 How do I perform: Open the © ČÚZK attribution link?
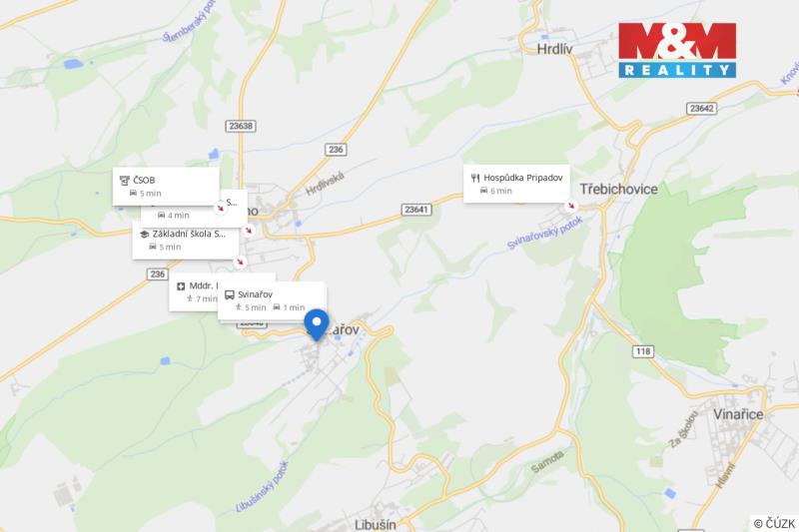(774, 523)
